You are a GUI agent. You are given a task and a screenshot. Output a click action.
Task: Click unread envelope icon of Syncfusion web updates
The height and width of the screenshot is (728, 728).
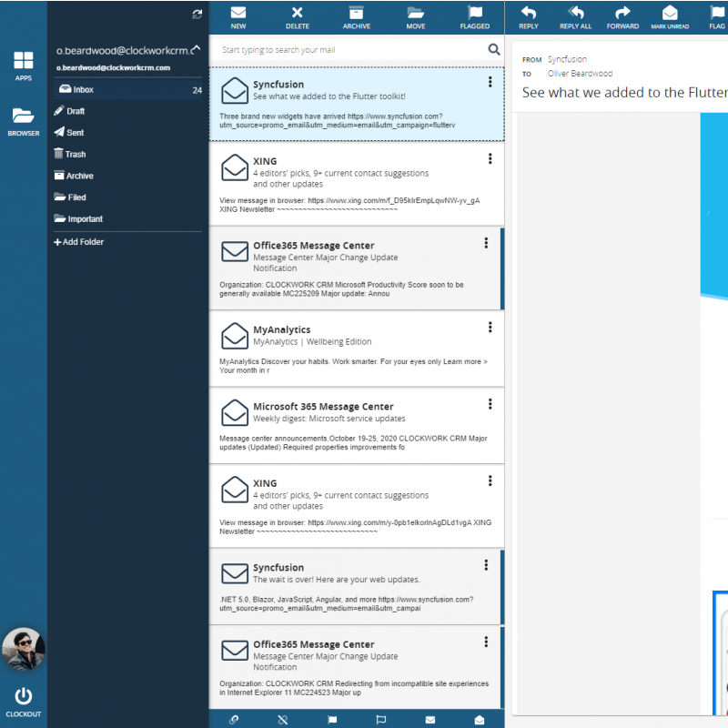(x=235, y=573)
